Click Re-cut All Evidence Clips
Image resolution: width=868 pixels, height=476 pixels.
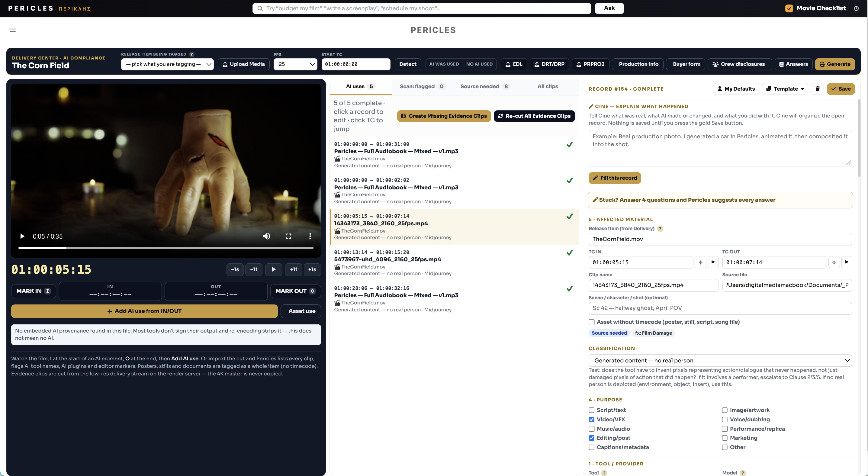pos(534,116)
